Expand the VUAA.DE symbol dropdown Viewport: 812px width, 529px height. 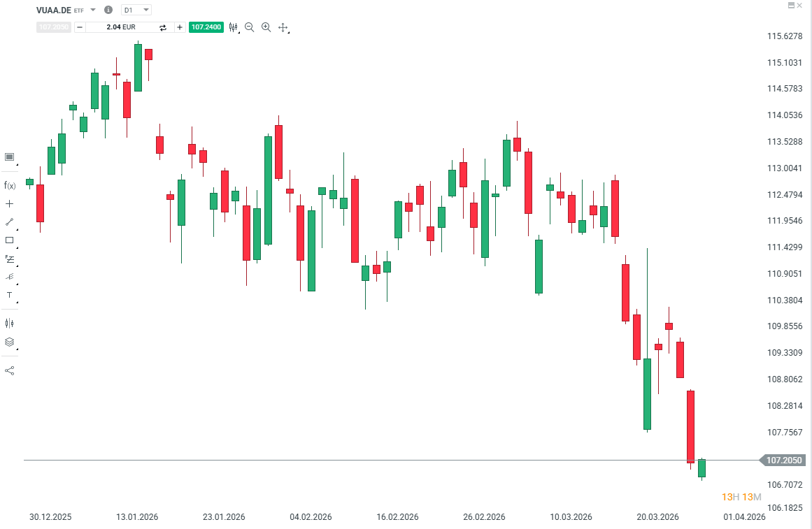92,10
